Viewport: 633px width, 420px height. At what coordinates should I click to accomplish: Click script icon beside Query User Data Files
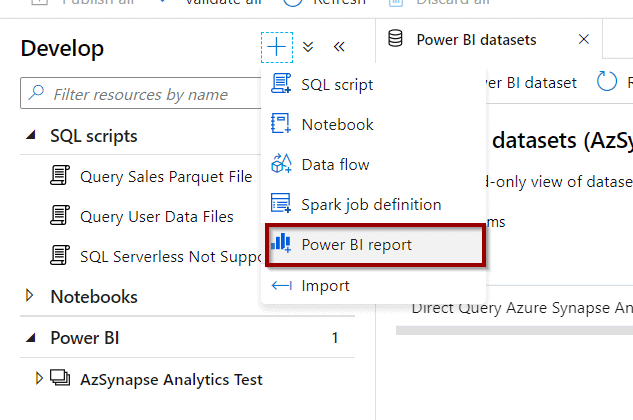pyautogui.click(x=60, y=215)
